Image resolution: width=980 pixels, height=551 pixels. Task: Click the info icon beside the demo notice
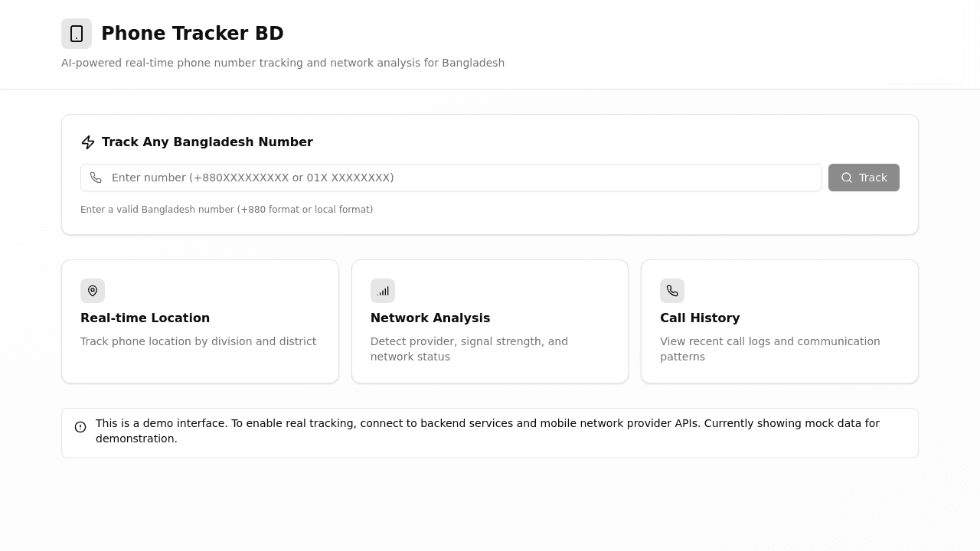80,427
